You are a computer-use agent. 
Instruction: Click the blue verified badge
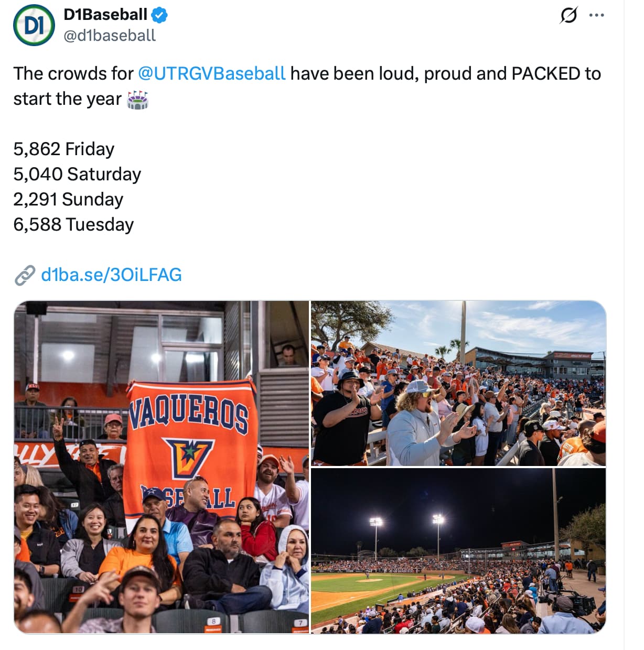(159, 15)
